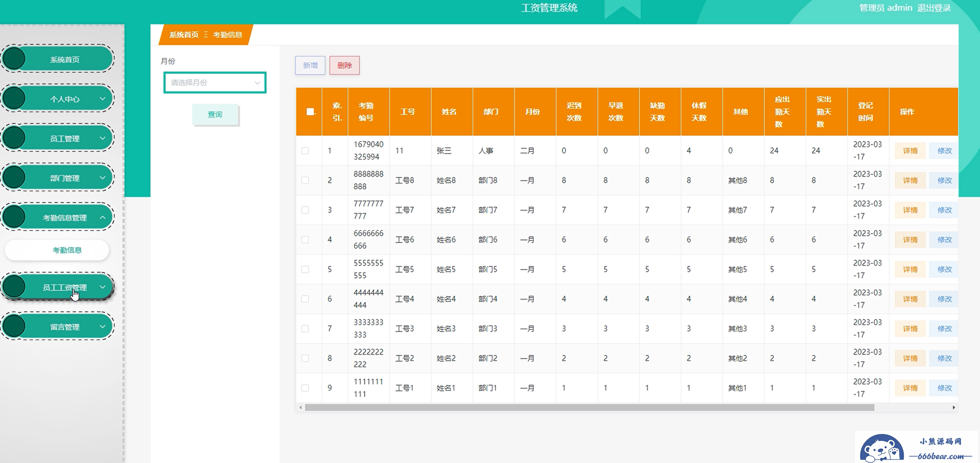The height and width of the screenshot is (463, 980).
Task: Click the 删除 delete button
Action: [x=344, y=65]
